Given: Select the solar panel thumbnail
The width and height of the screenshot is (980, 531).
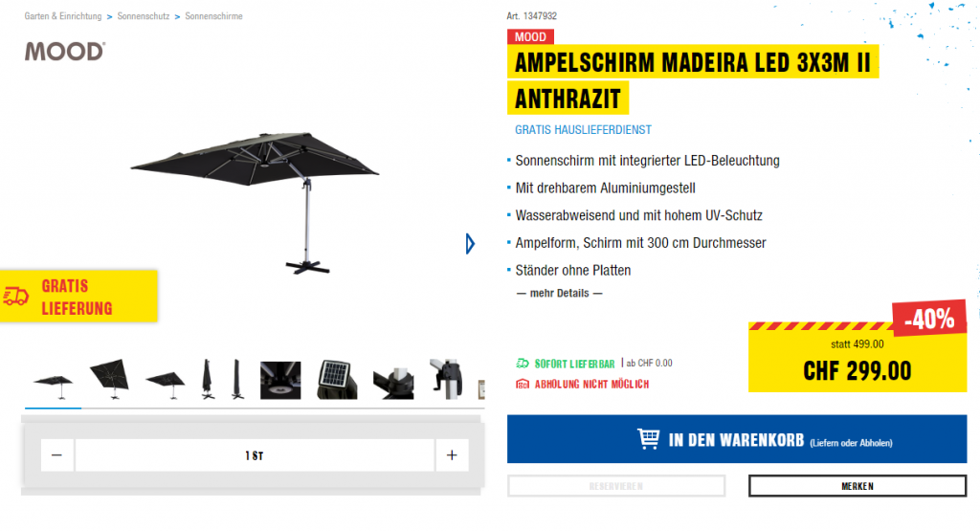Looking at the screenshot, I should (x=336, y=379).
